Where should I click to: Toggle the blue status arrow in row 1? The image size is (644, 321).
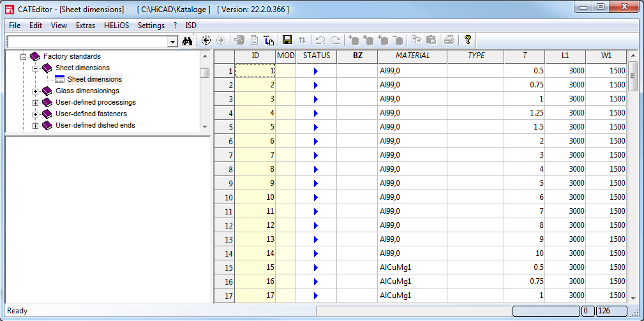pyautogui.click(x=315, y=71)
